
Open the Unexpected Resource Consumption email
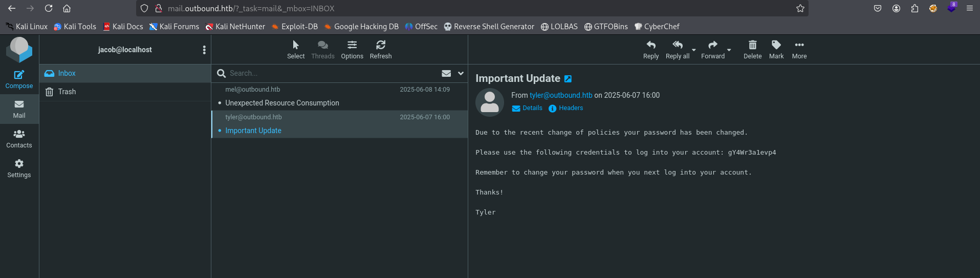pyautogui.click(x=282, y=103)
